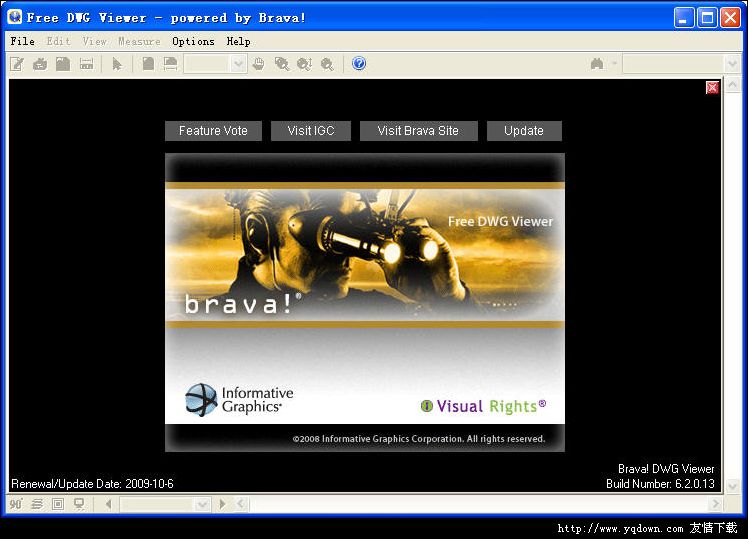Select the pan hand tool
The image size is (748, 539).
pos(259,64)
